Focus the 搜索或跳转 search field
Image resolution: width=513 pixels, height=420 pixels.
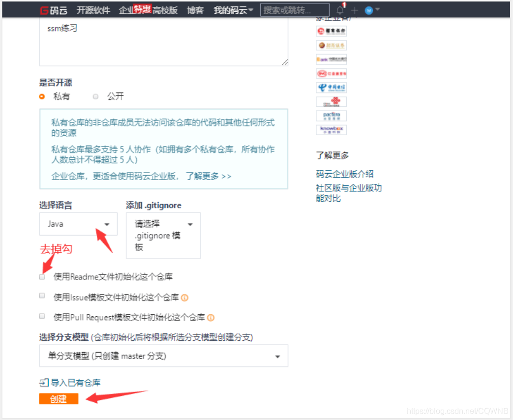tap(295, 10)
